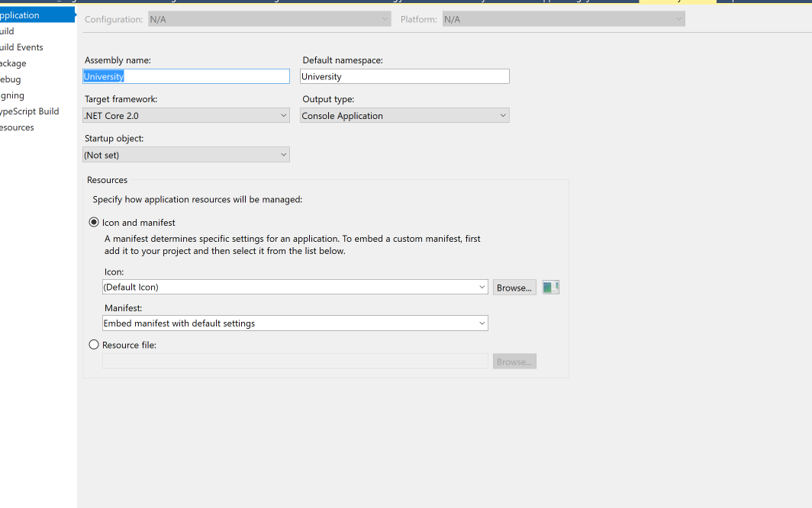Open the Output type dropdown

[x=503, y=114]
